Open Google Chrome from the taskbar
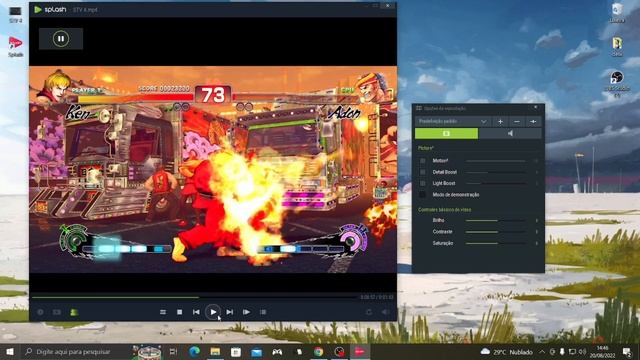Screen dimensions: 640x360 tap(318, 351)
